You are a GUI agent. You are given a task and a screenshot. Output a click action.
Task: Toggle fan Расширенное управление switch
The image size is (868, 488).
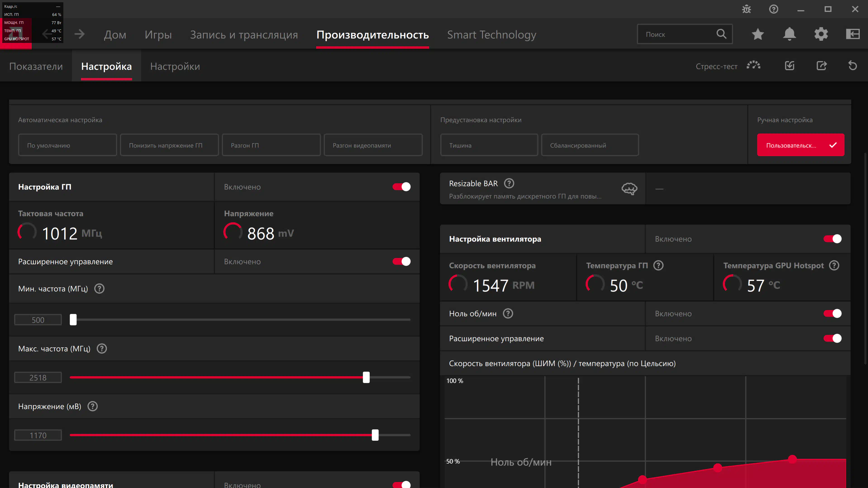pos(832,338)
